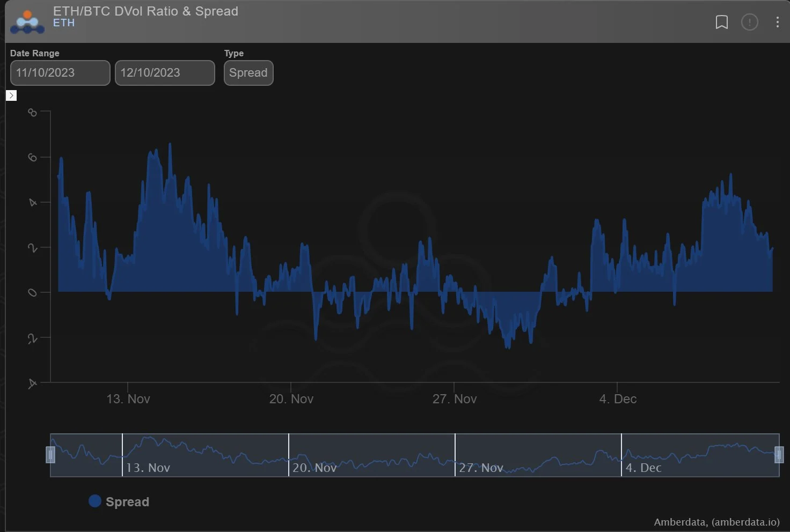
Task: Click the 13. Nov x-axis label
Action: 128,399
